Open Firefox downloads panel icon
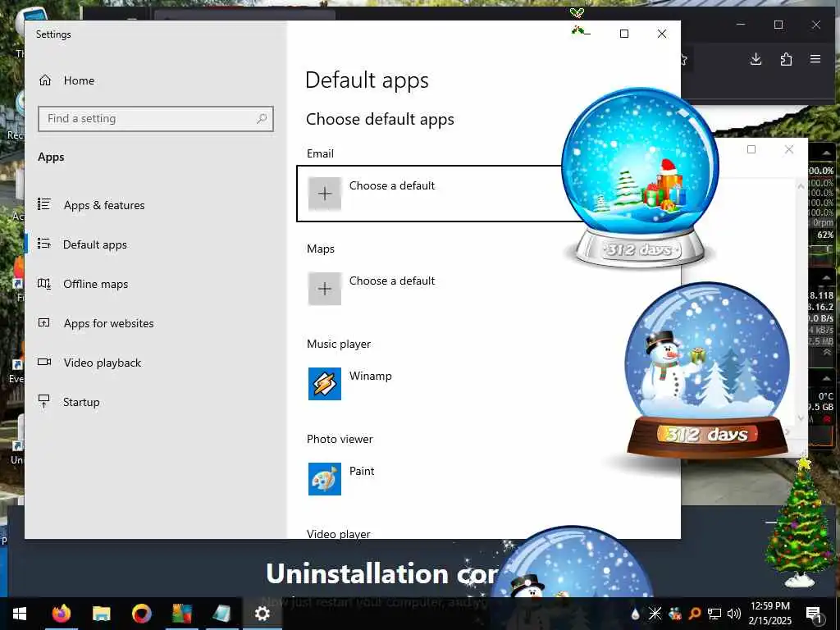The height and width of the screenshot is (630, 840). pyautogui.click(x=756, y=59)
